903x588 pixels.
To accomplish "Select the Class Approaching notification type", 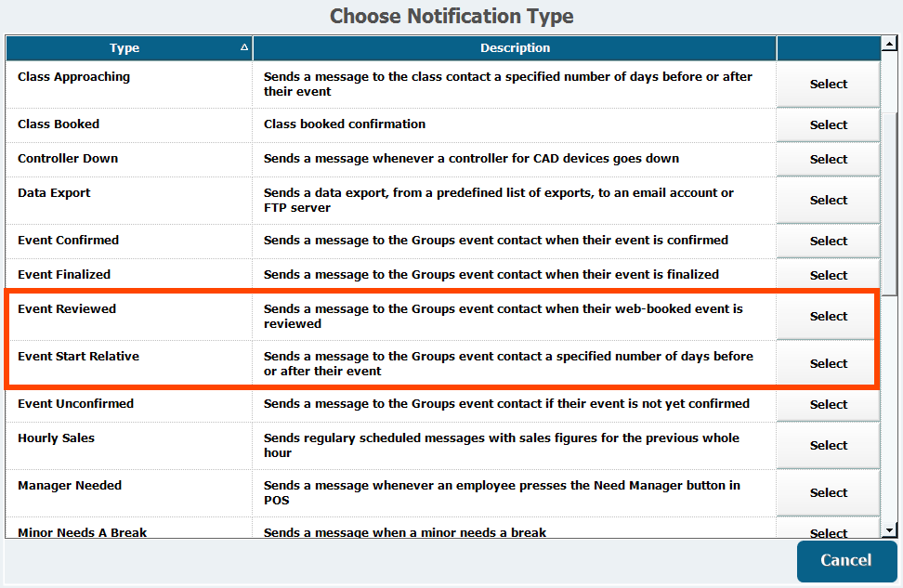I will pyautogui.click(x=828, y=84).
